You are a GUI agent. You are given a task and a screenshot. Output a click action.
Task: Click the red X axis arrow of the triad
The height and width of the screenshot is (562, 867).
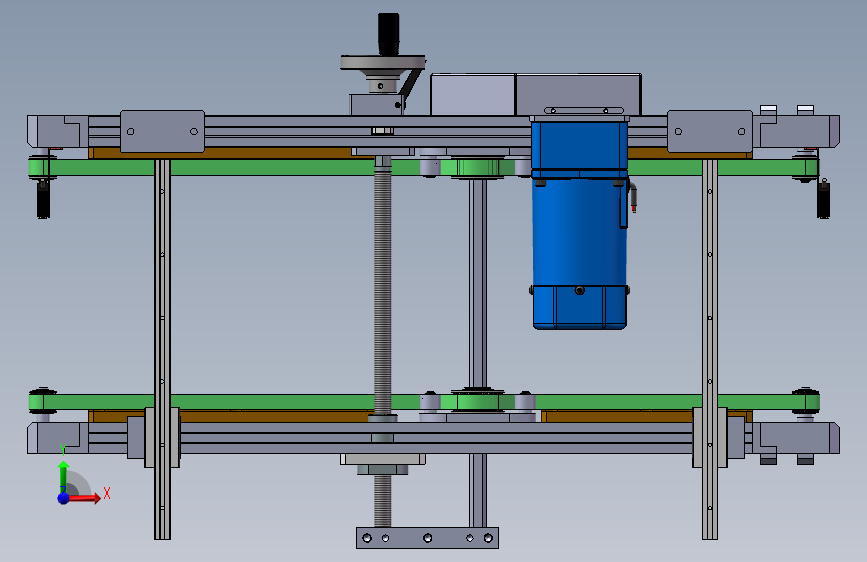(x=83, y=498)
